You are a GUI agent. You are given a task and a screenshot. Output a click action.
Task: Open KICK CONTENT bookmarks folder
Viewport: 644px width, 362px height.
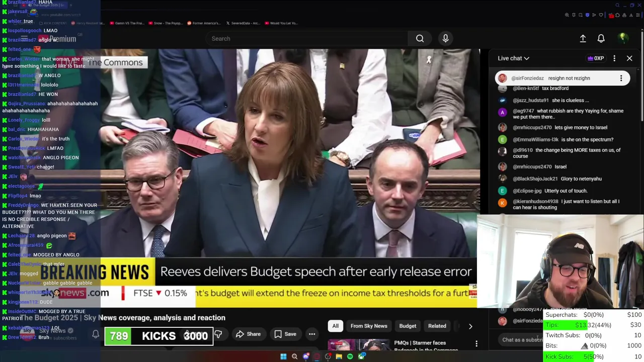[x=53, y=23]
